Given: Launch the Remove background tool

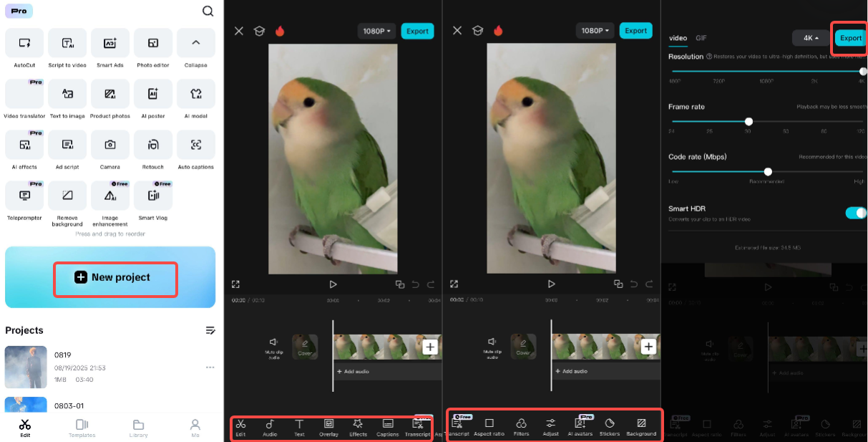Looking at the screenshot, I should [67, 201].
